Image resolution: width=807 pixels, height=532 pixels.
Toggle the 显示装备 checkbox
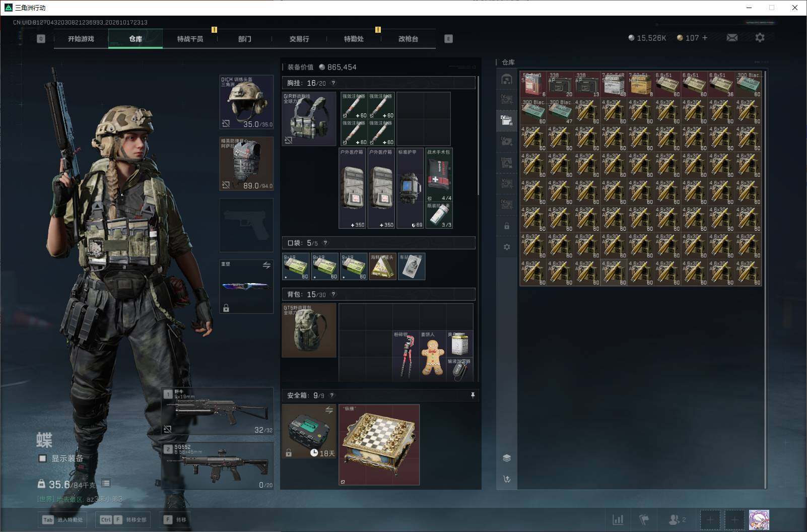[42, 458]
